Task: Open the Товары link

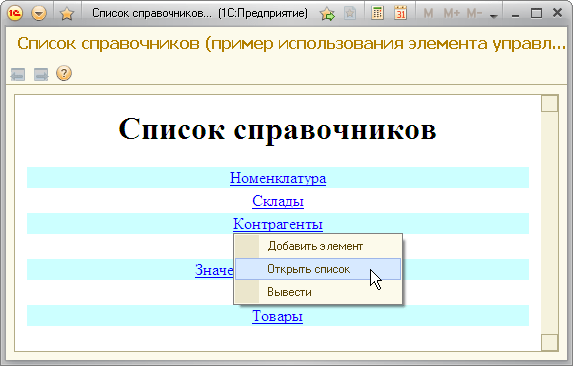Action: (277, 316)
